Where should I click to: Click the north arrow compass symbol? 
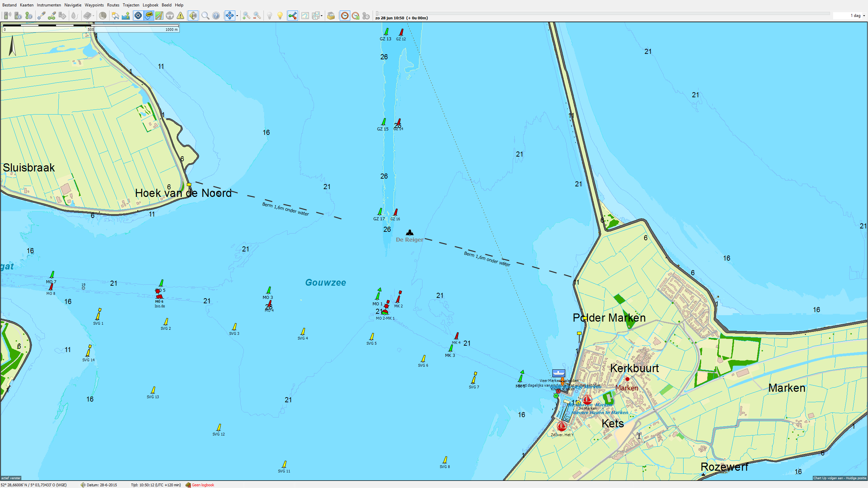[x=12, y=46]
